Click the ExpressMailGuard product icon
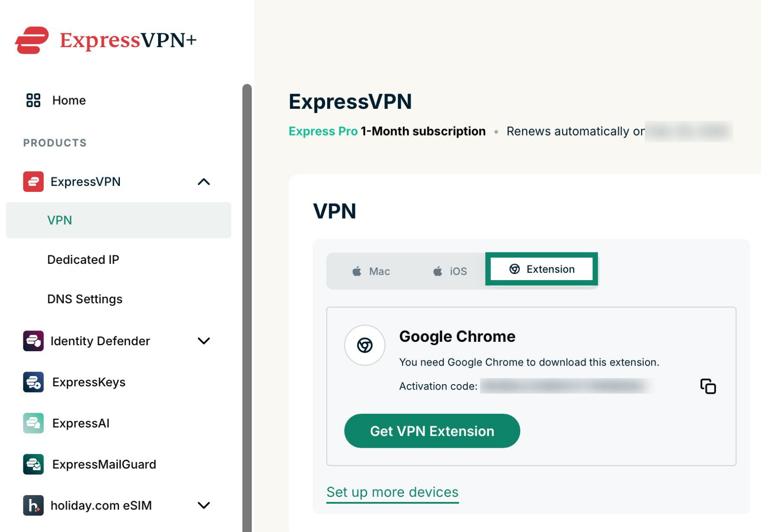Viewport: 761px width, 532px height. click(33, 464)
